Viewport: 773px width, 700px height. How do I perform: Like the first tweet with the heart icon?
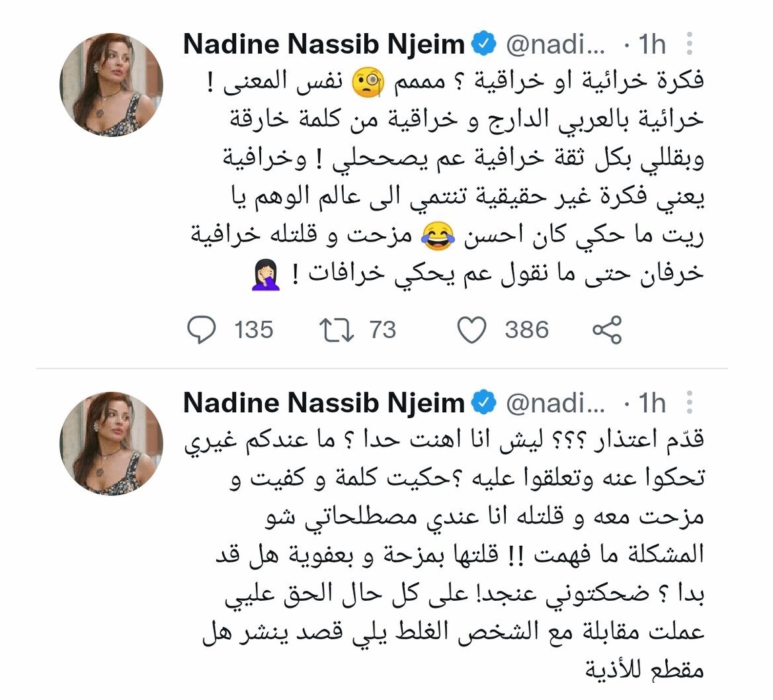point(472,329)
